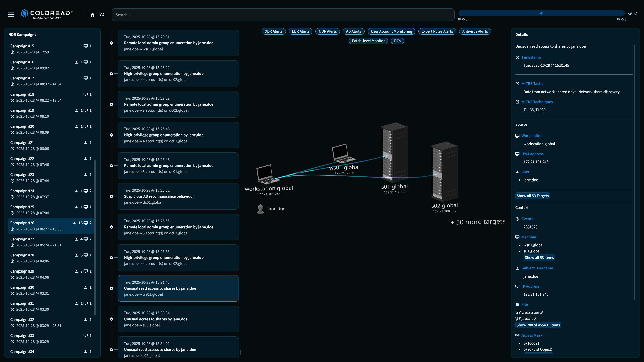This screenshot has height=362, width=644.
Task: Expand Show all 53 items under Machine
Action: 539,258
